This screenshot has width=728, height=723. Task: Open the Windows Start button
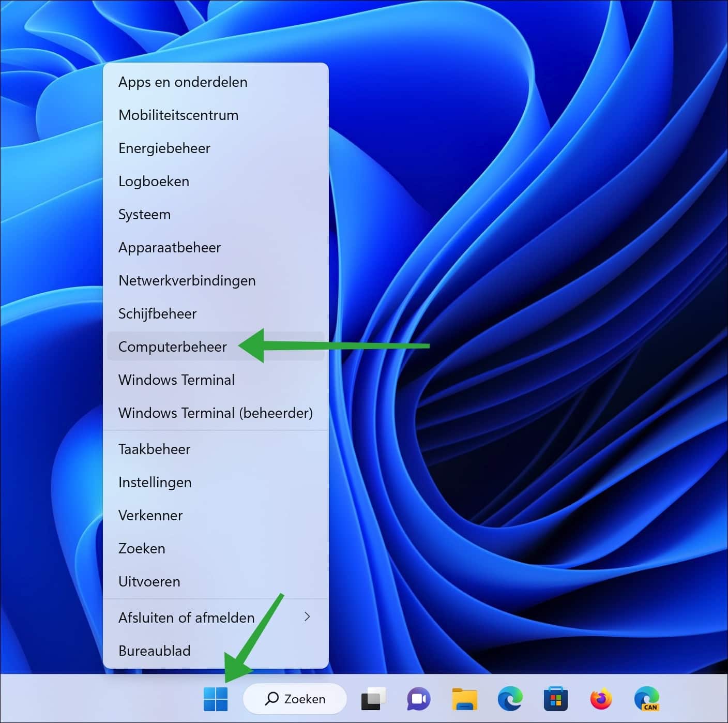(x=216, y=699)
